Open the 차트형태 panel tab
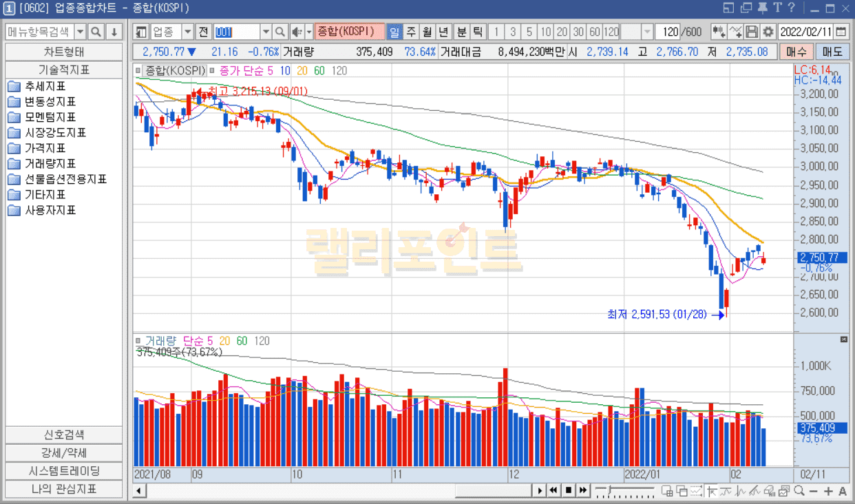The width and height of the screenshot is (855, 504). tap(64, 52)
